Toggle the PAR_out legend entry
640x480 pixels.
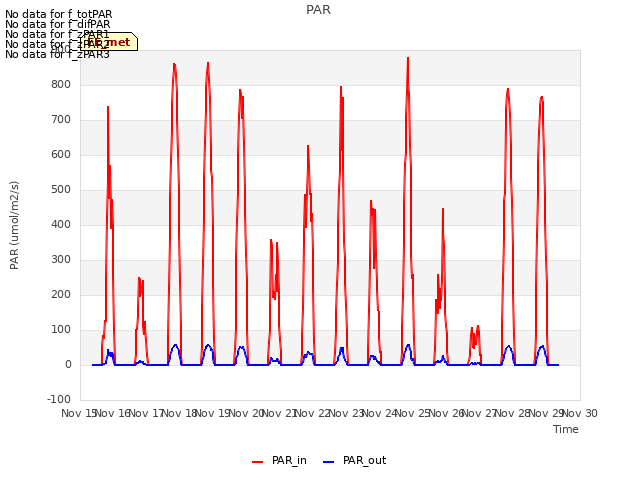pyautogui.click(x=354, y=460)
